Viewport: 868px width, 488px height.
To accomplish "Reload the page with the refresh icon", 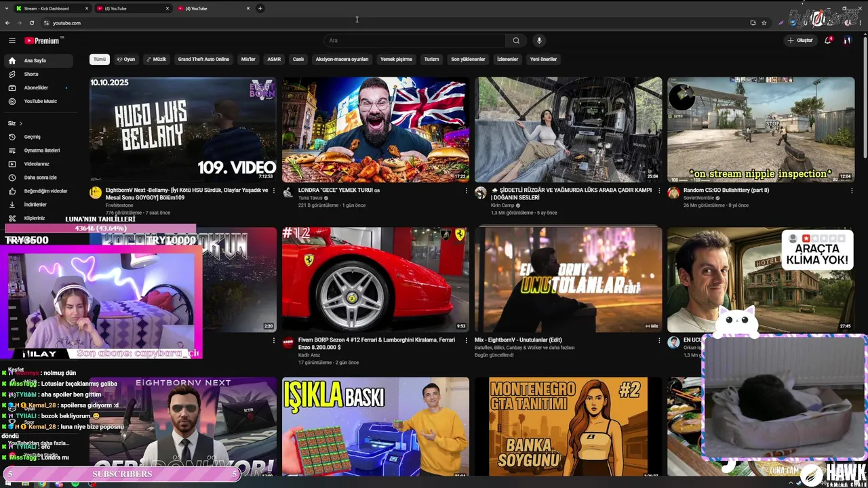I will click(31, 23).
